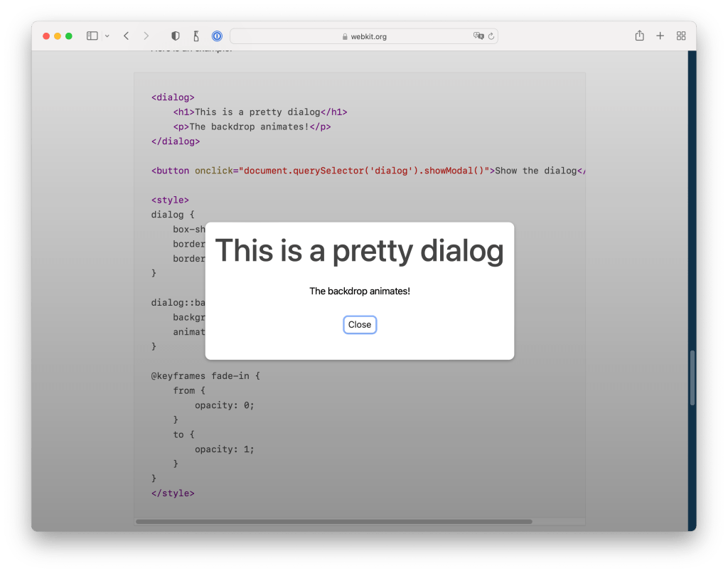Click the "from {" code line
This screenshot has height=573, width=728.
(x=189, y=390)
